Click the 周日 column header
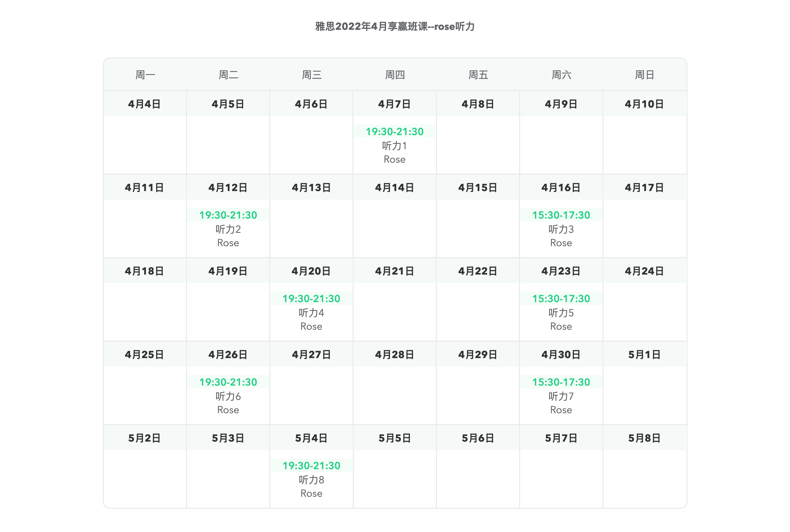This screenshot has height=532, width=790. [x=644, y=75]
